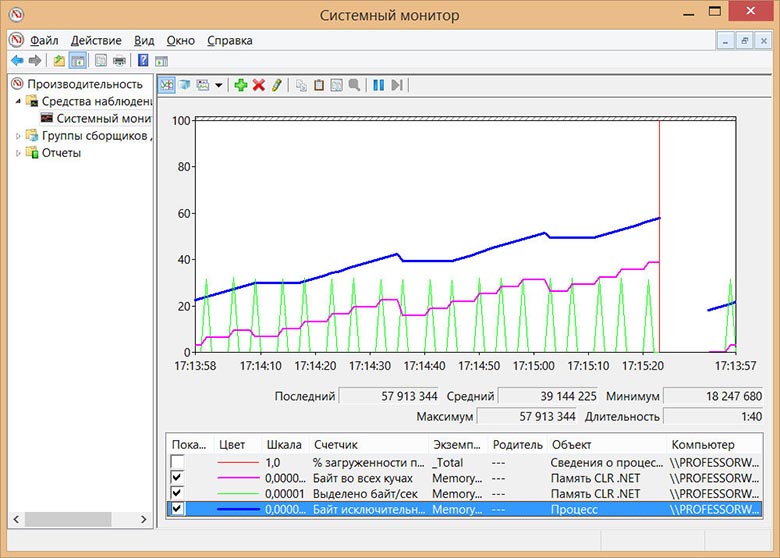The height and width of the screenshot is (558, 780).
Task: Sort by the Родитель column header
Action: 517,445
